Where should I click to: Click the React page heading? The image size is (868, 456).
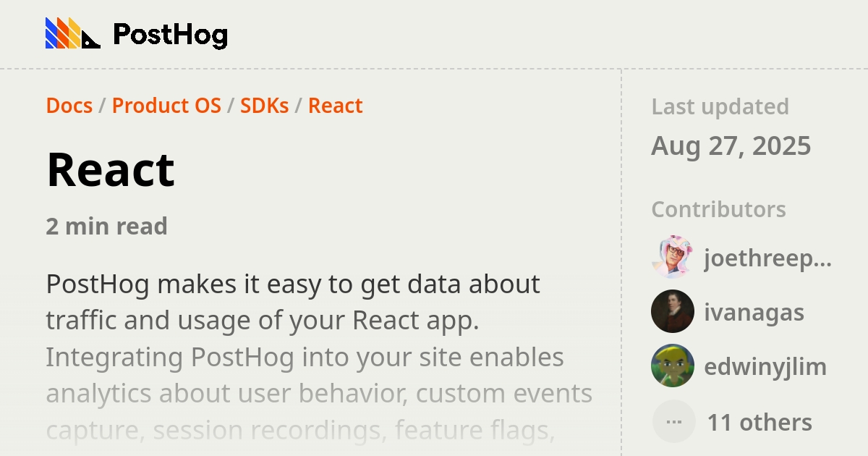110,170
